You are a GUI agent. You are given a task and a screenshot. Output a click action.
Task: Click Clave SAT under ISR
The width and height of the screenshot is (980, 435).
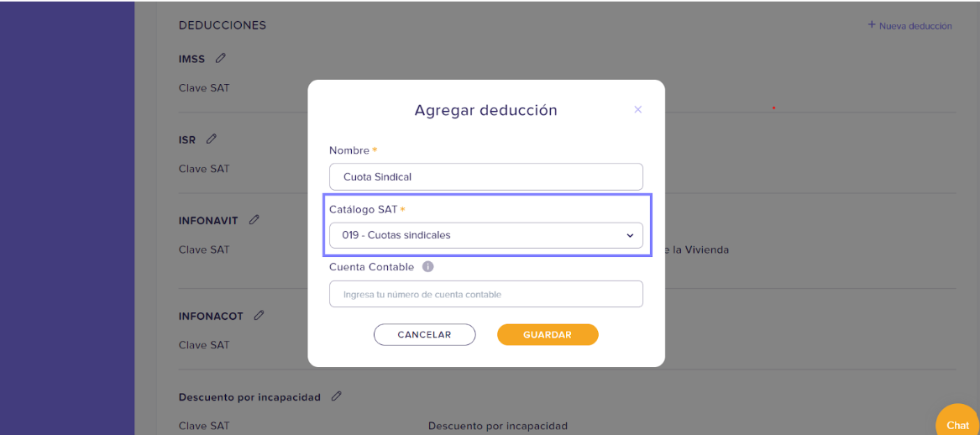[x=204, y=169]
